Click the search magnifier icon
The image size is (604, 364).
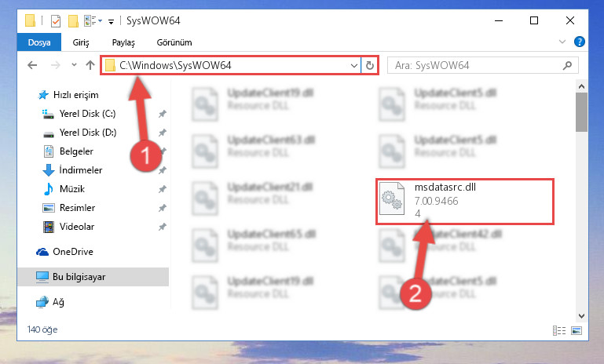pos(567,65)
